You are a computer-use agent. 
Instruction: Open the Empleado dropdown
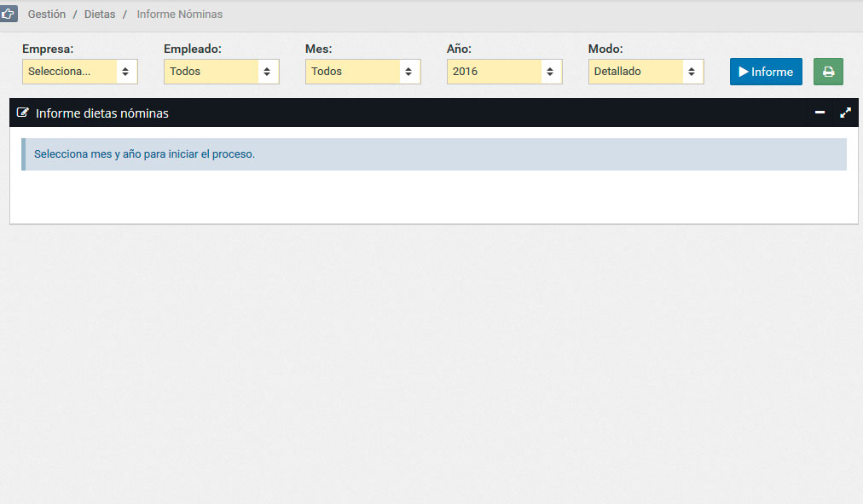(221, 72)
